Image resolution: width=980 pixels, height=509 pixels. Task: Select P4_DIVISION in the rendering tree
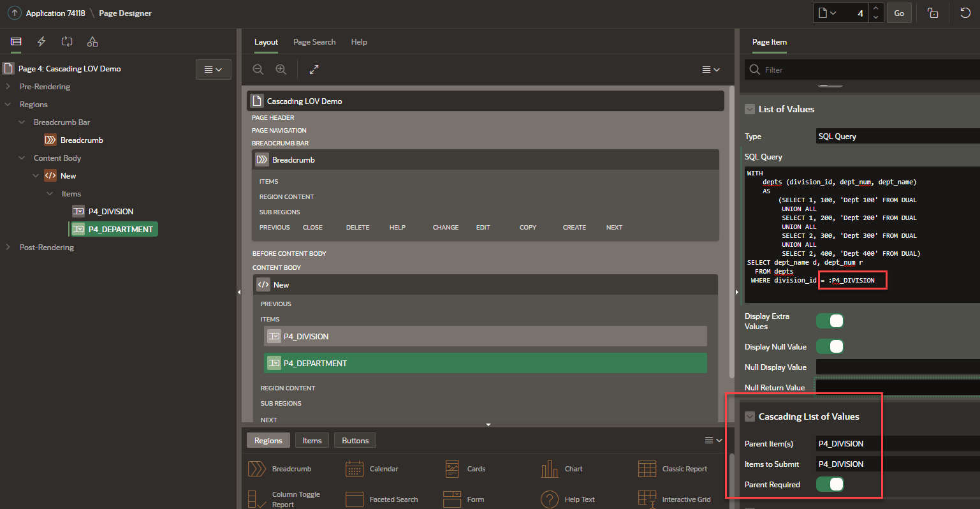point(111,211)
